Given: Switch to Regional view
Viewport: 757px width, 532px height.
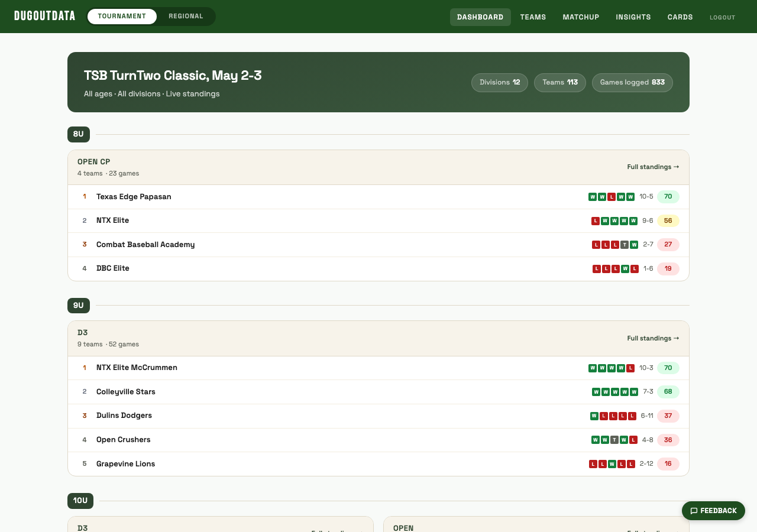Looking at the screenshot, I should (186, 16).
